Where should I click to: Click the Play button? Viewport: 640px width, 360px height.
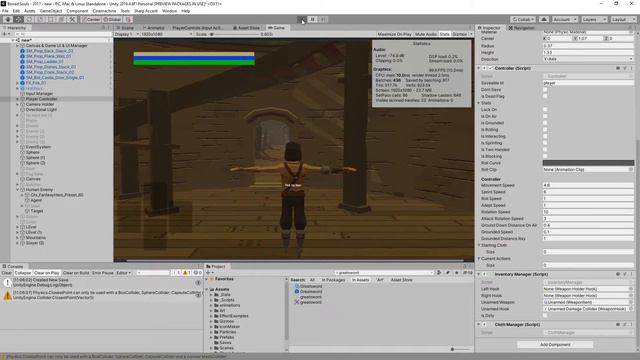click(x=302, y=19)
